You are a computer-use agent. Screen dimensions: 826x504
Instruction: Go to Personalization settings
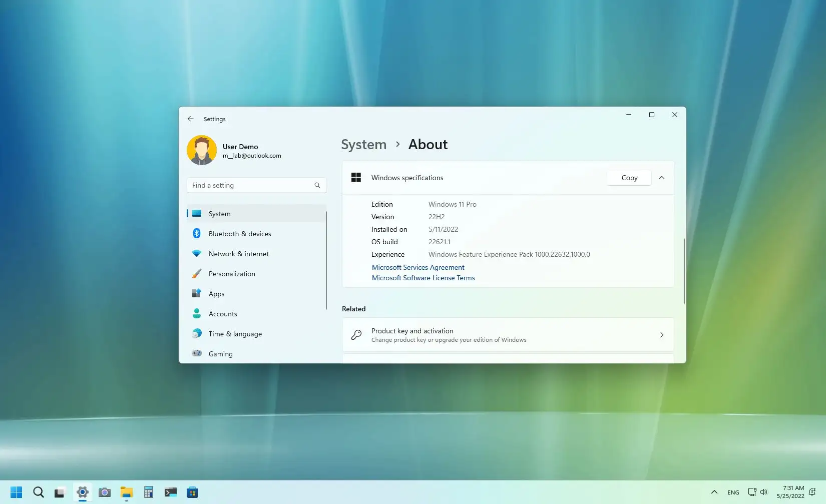[x=256, y=274]
